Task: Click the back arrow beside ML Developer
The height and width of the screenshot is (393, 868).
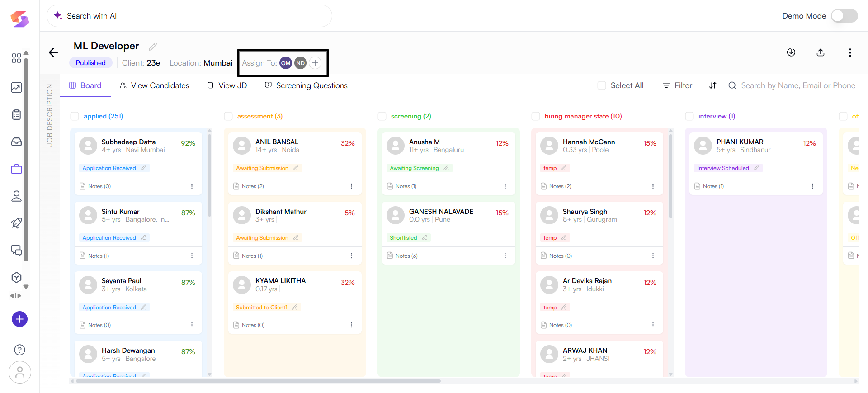Action: point(53,52)
